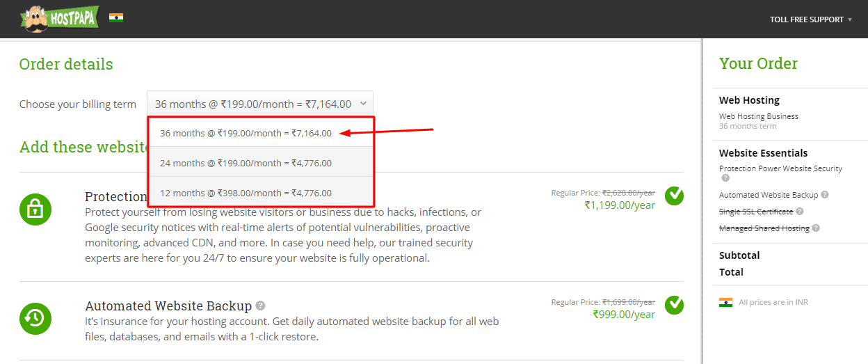This screenshot has height=364, width=868.
Task: Click the Automated Website Backup heading
Action: (x=168, y=306)
